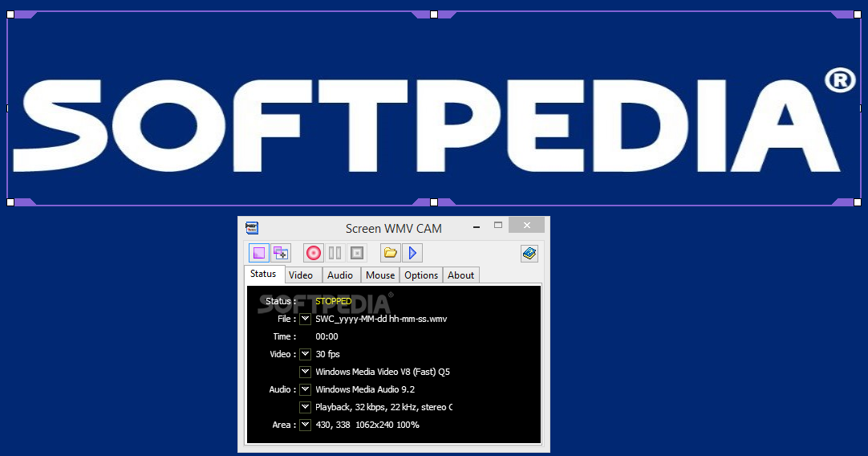Click the bottom-right capture area resize handle
This screenshot has height=456, width=868.
coord(858,202)
